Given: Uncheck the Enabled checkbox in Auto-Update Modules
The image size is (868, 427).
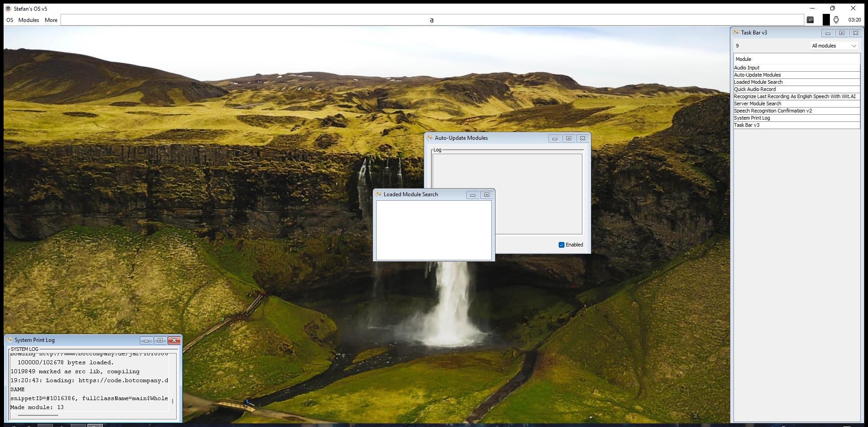Looking at the screenshot, I should (x=561, y=245).
